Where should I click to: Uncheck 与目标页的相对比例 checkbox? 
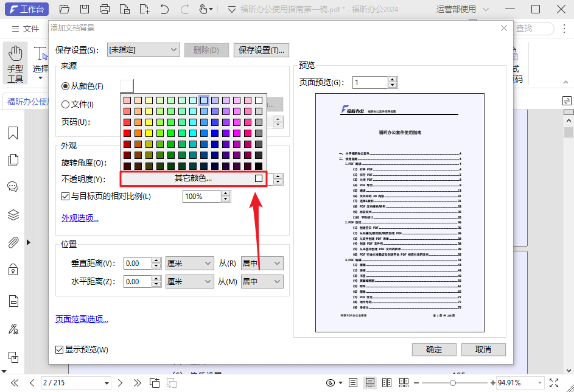[x=66, y=197]
